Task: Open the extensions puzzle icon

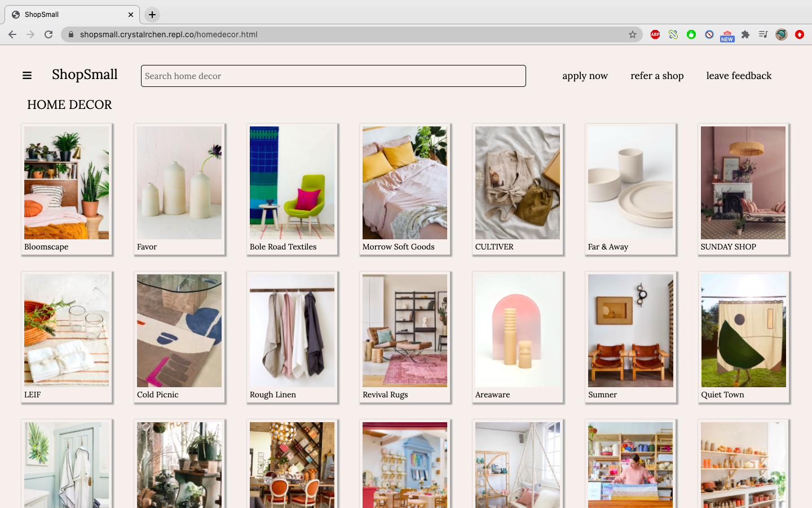Action: point(745,34)
